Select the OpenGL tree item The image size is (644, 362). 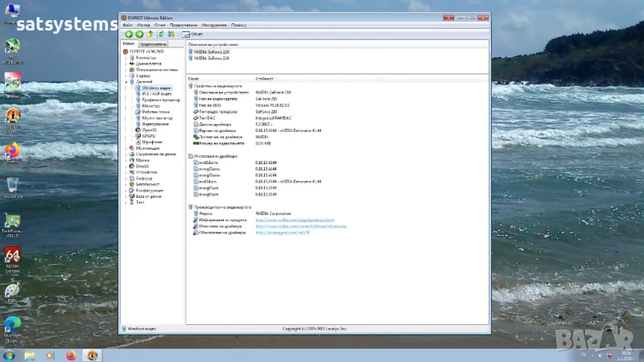pos(150,130)
